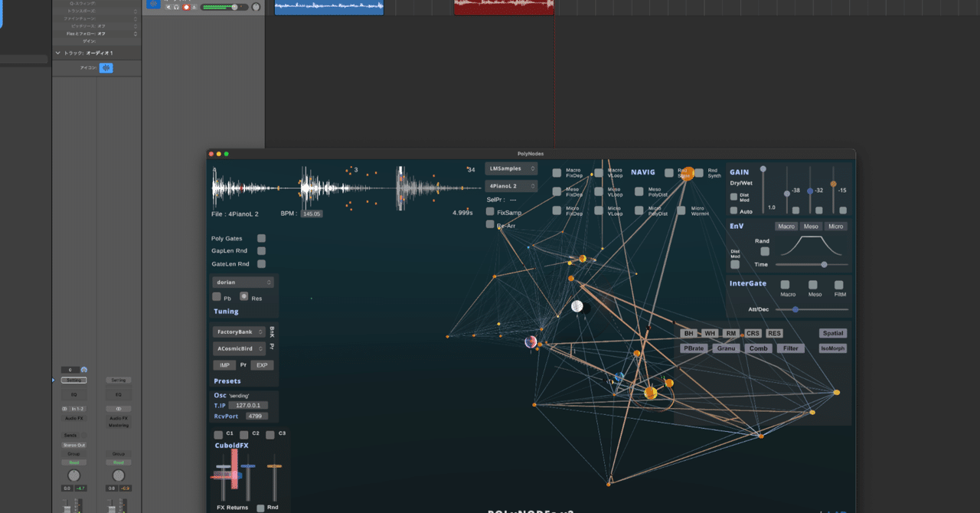
Task: Click the EXP button under Presets
Action: coord(262,365)
